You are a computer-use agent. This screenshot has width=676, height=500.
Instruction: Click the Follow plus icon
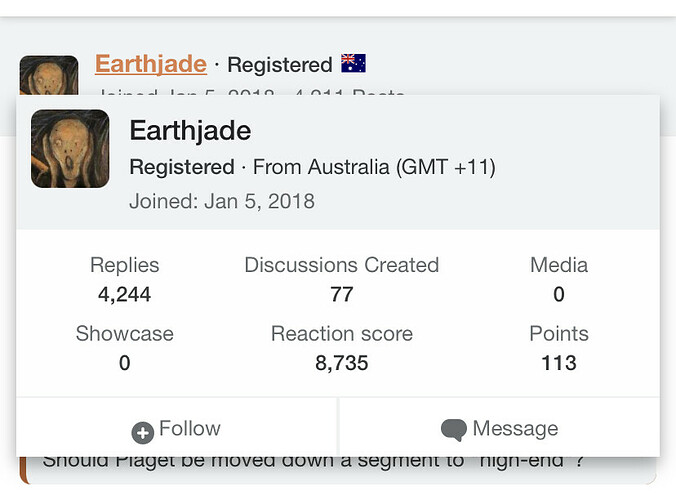[x=143, y=431]
